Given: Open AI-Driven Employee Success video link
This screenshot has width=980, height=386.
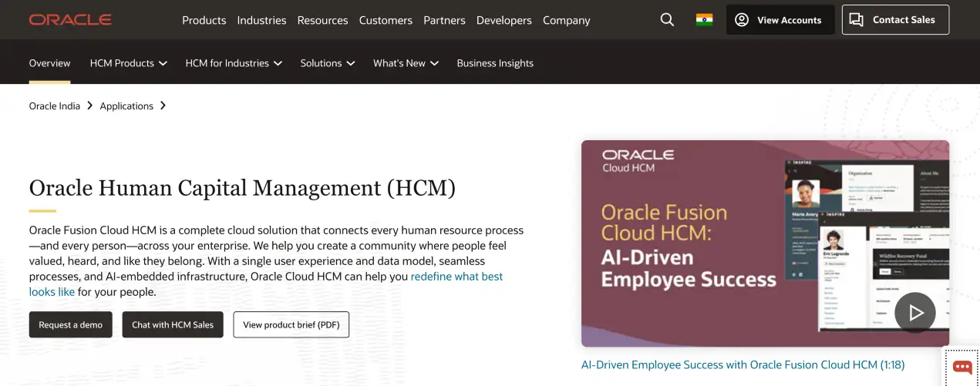Looking at the screenshot, I should tap(743, 364).
